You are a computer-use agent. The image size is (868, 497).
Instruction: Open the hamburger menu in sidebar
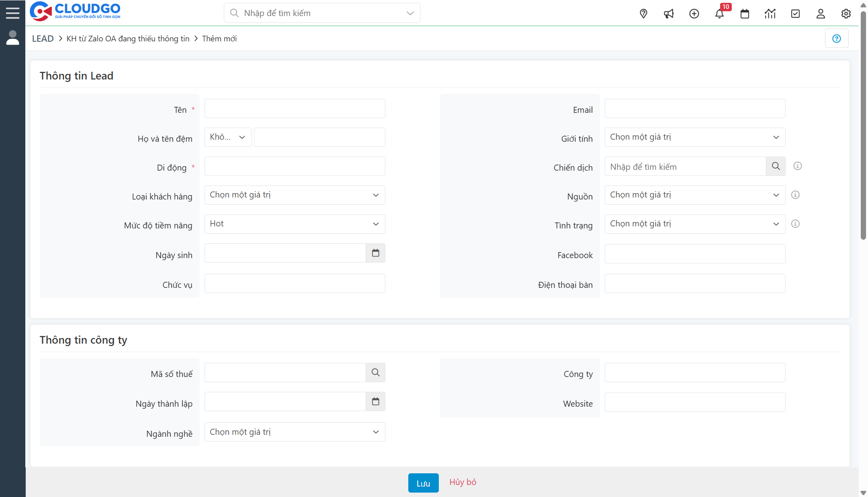[12, 13]
